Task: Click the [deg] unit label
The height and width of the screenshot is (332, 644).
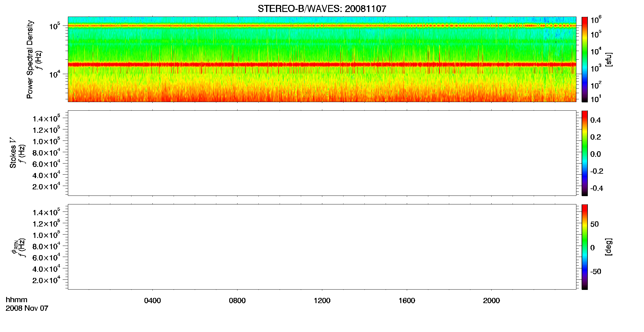Action: click(x=609, y=247)
